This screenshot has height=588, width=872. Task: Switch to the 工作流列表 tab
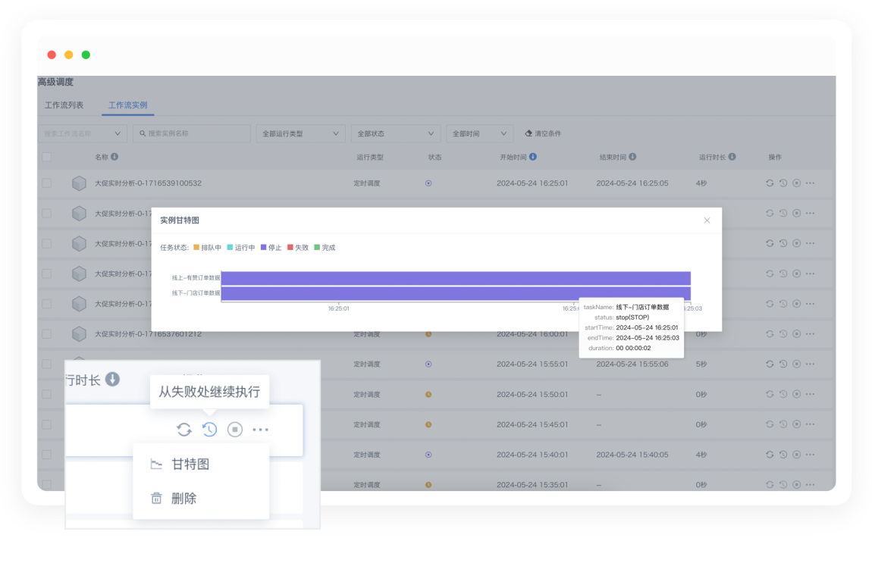coord(64,105)
